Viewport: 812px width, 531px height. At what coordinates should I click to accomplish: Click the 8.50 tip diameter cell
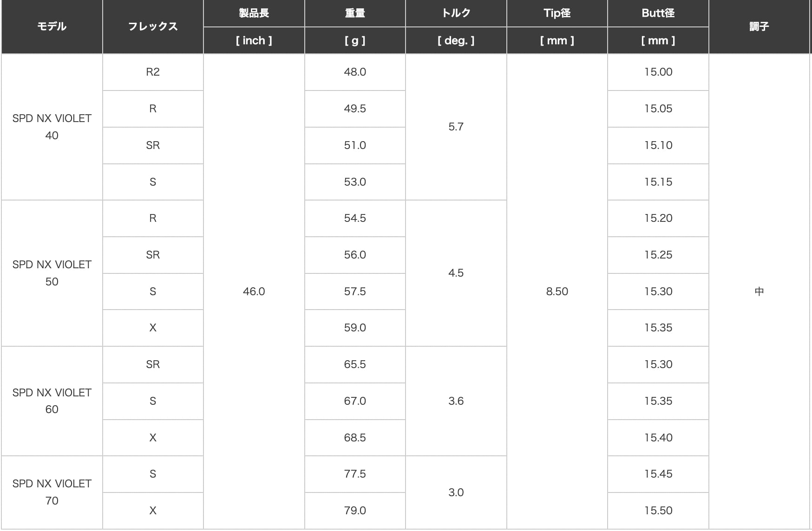click(557, 291)
